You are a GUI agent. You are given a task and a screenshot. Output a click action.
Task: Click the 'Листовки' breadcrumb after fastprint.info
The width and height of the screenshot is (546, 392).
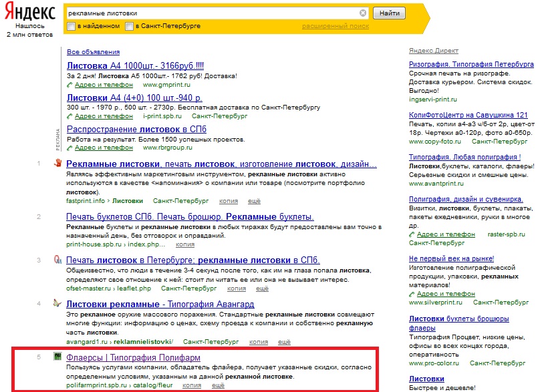click(x=128, y=201)
